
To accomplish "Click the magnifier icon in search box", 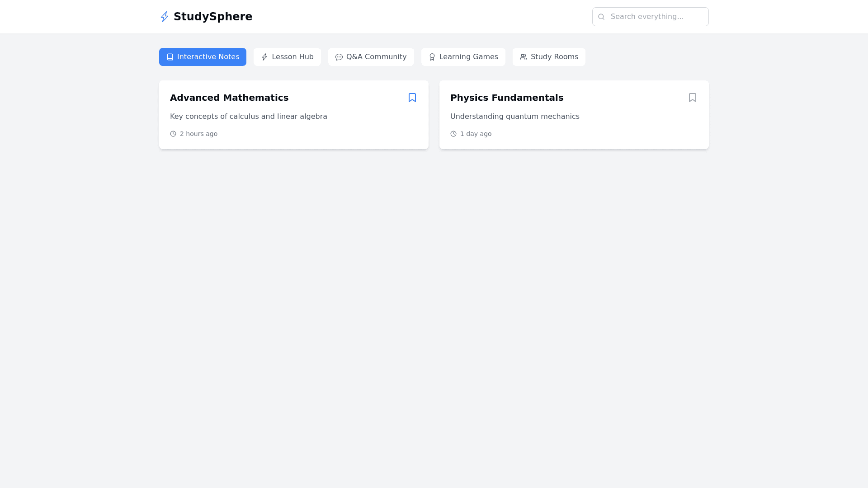I will pyautogui.click(x=601, y=17).
